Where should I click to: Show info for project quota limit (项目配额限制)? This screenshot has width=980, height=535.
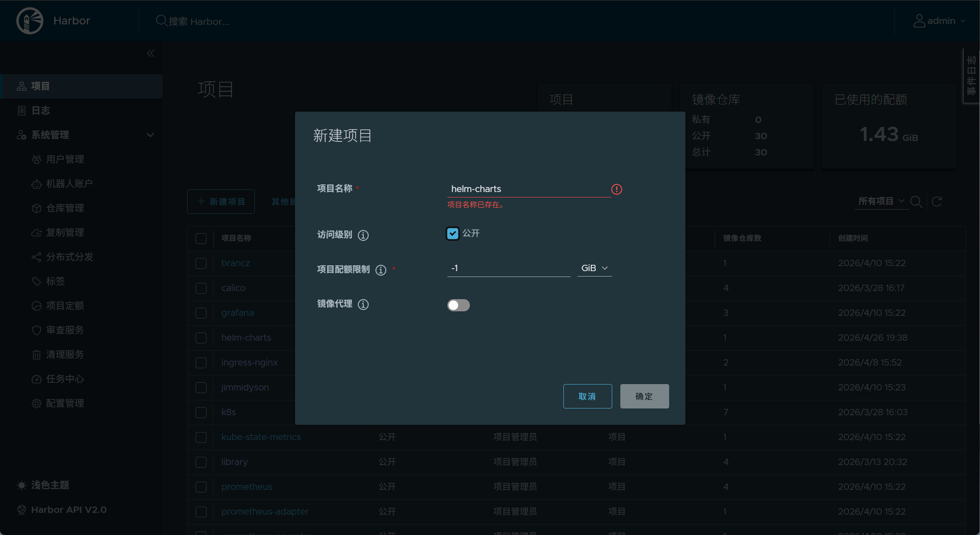[381, 270]
